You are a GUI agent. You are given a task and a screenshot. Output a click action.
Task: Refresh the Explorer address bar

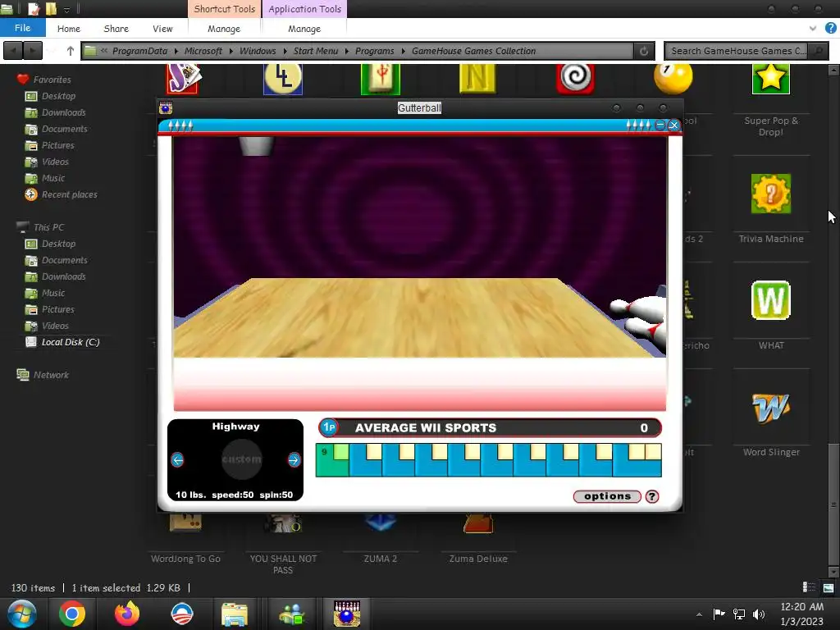[x=644, y=51]
